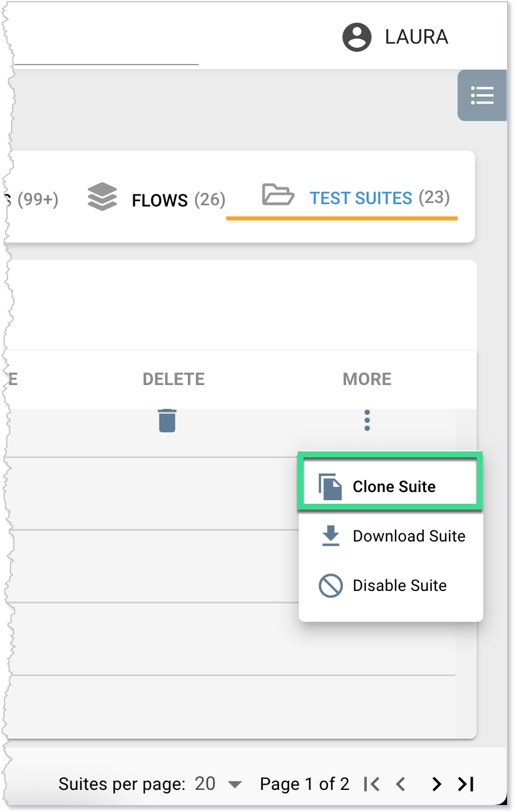Go to the next page of suites
This screenshot has width=514, height=812.
click(436, 784)
